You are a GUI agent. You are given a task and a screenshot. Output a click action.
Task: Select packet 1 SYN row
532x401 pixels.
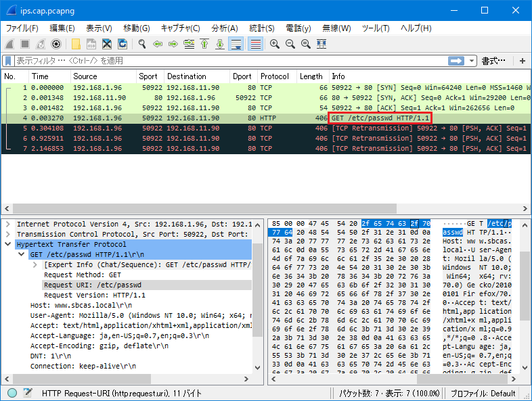tap(266, 88)
